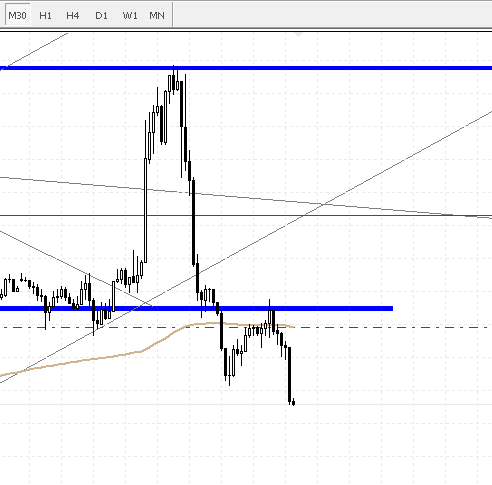The width and height of the screenshot is (492, 485).
Task: Select the gray trendline in top-left corner
Action: pyautogui.click(x=33, y=52)
